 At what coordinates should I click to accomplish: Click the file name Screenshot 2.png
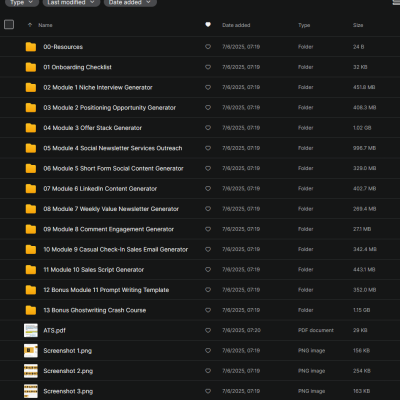[68, 371]
